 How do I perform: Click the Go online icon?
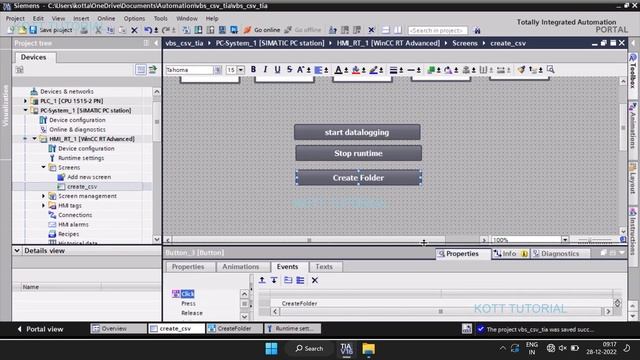[x=247, y=30]
